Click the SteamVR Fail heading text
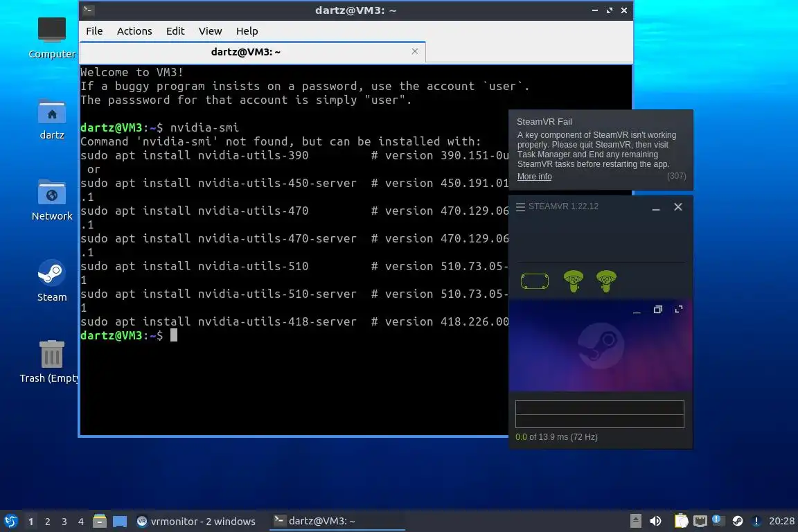The image size is (798, 532). tap(544, 122)
